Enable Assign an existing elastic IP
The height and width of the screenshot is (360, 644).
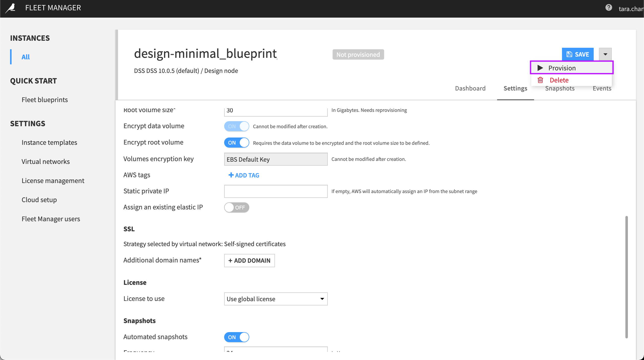click(x=236, y=207)
